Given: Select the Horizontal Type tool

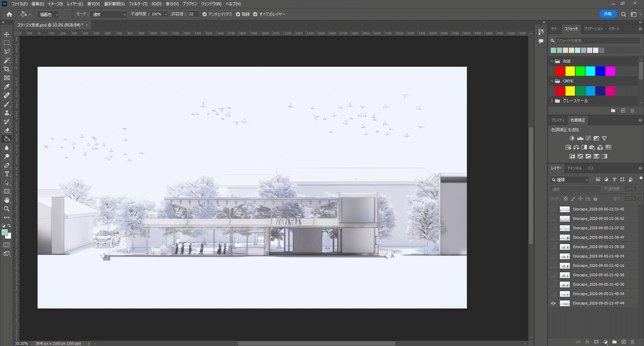Looking at the screenshot, I should tap(7, 174).
